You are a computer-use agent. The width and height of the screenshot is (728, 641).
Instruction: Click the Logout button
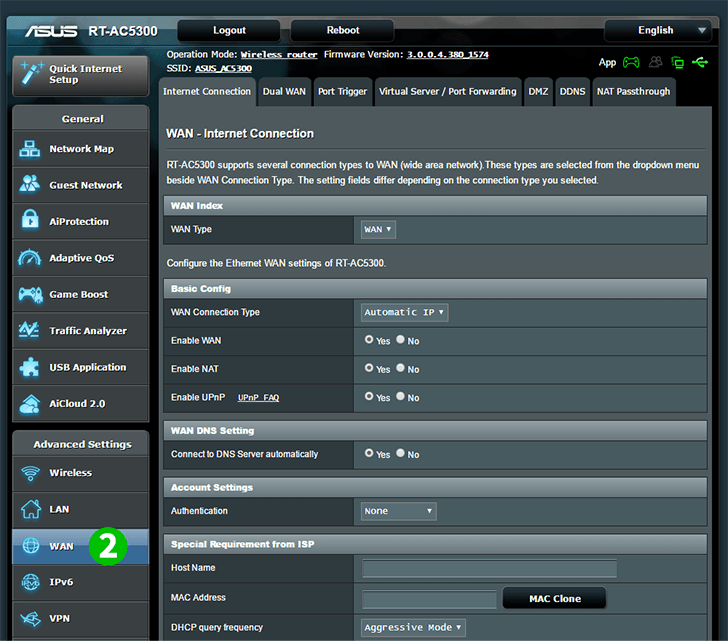point(229,31)
